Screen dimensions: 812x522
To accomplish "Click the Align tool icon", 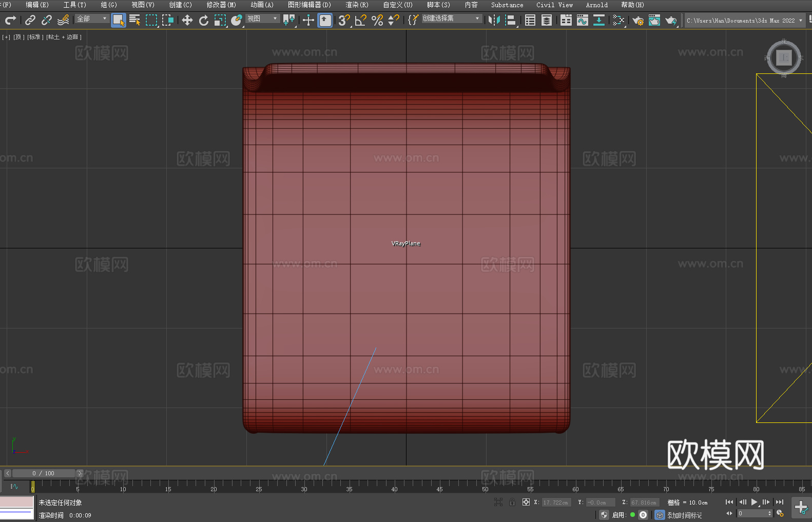I will tap(511, 20).
